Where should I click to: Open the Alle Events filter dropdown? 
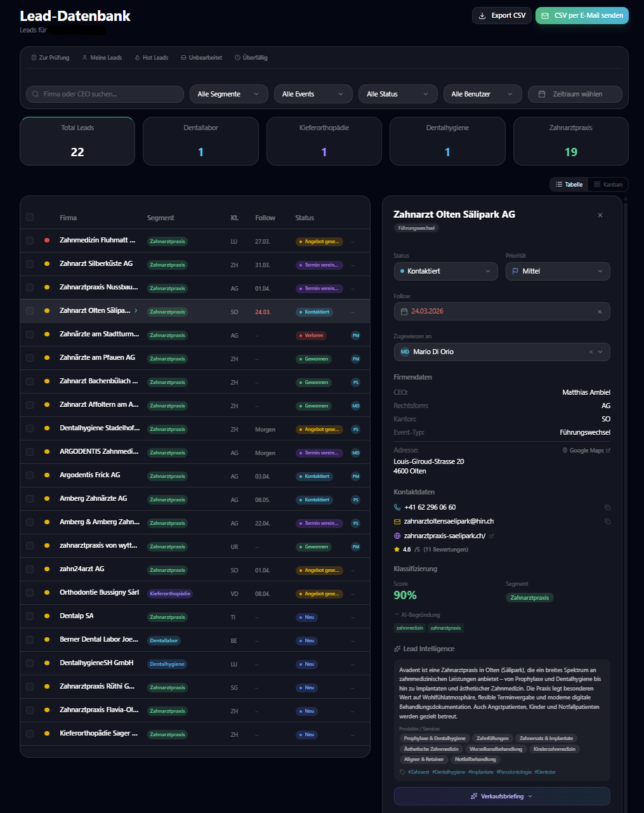pyautogui.click(x=313, y=94)
